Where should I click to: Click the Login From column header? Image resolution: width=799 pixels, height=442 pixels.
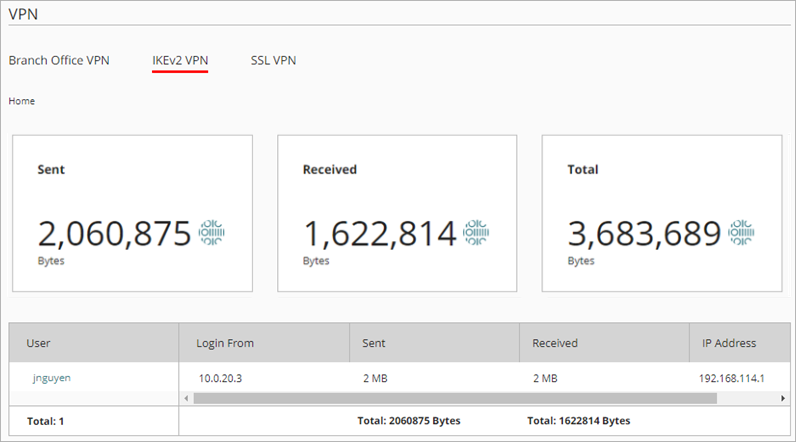tap(225, 343)
